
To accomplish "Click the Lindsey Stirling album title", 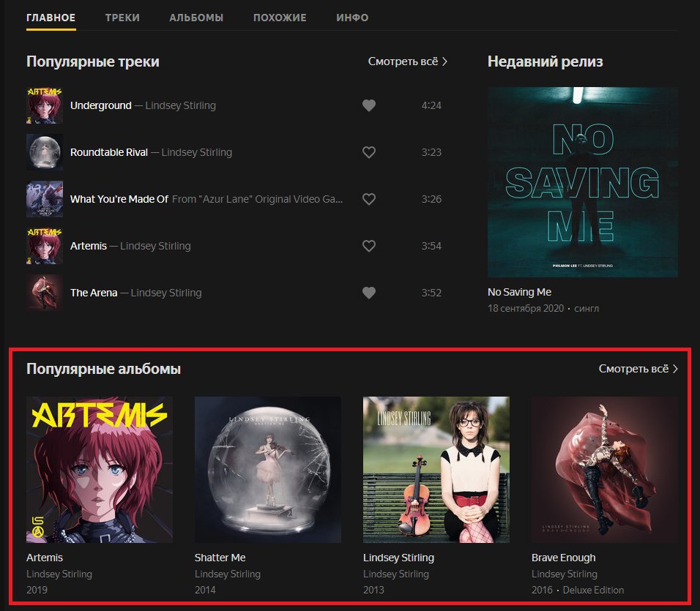I will coord(398,558).
